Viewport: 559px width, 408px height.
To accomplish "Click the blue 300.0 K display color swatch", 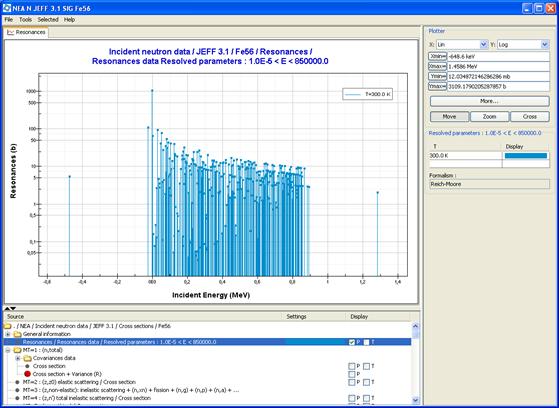I will point(526,156).
